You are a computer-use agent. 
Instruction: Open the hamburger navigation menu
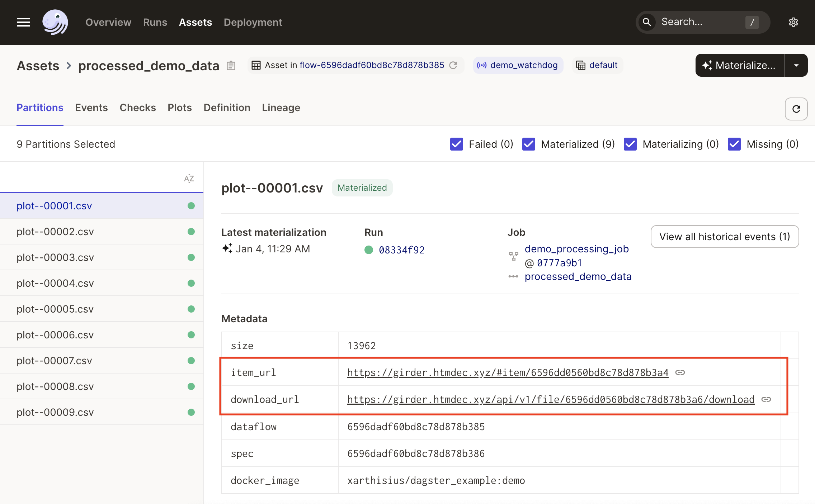(24, 22)
